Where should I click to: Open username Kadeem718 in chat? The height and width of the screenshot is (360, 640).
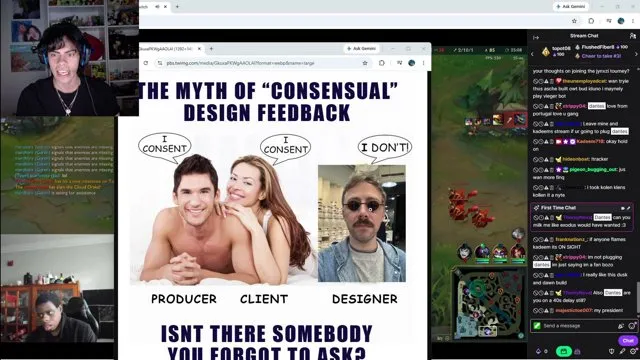[590, 142]
